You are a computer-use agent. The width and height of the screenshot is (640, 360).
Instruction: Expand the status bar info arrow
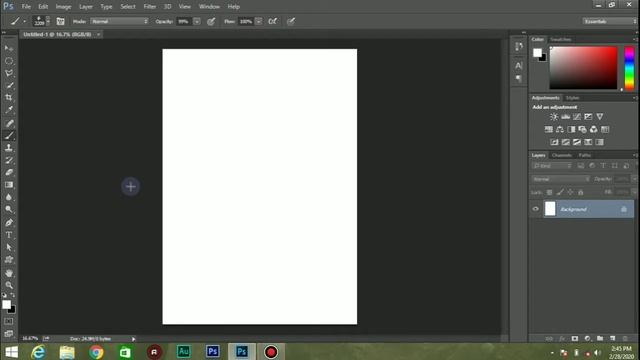pos(133,339)
